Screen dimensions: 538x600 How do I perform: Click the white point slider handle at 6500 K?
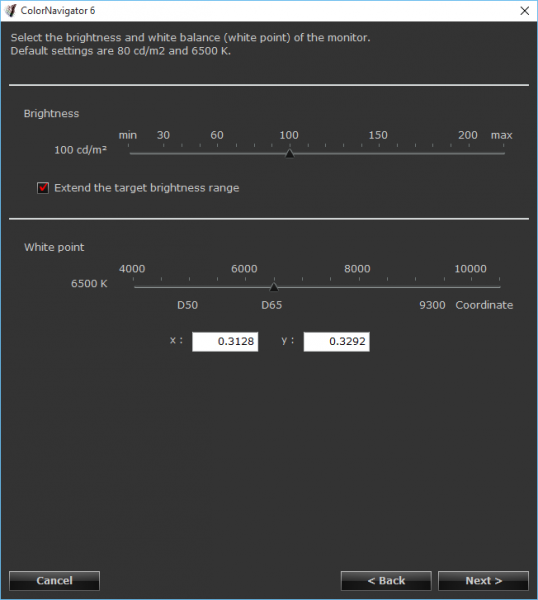274,287
